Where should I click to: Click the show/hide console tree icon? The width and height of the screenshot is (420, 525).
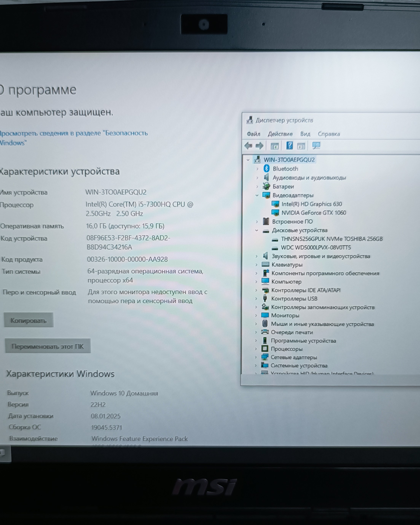click(x=275, y=146)
